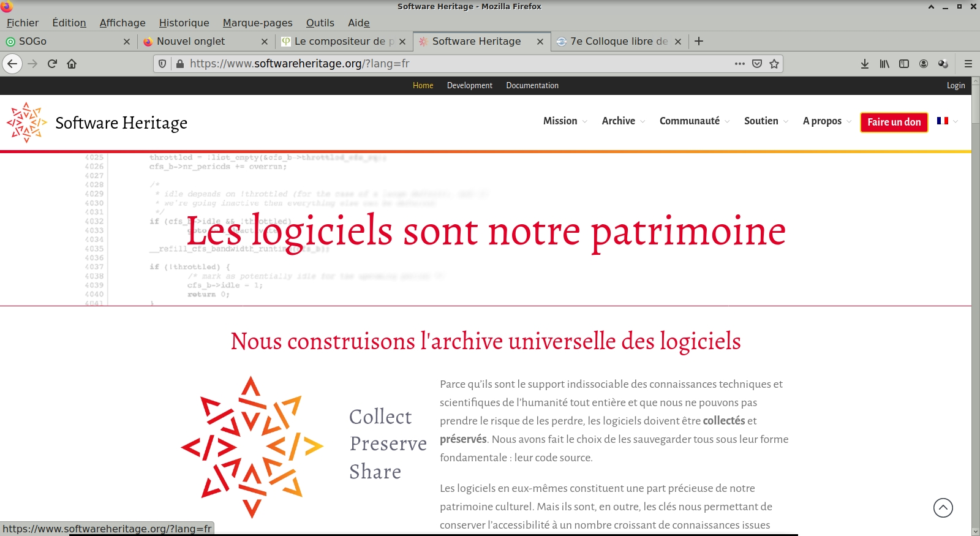
Task: Open Firefox account icon
Action: tap(924, 64)
